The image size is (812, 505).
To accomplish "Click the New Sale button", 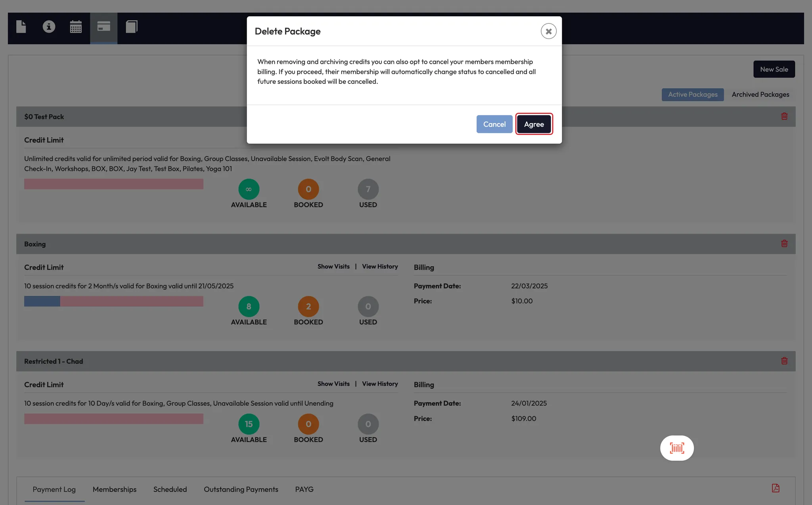I will [x=774, y=69].
